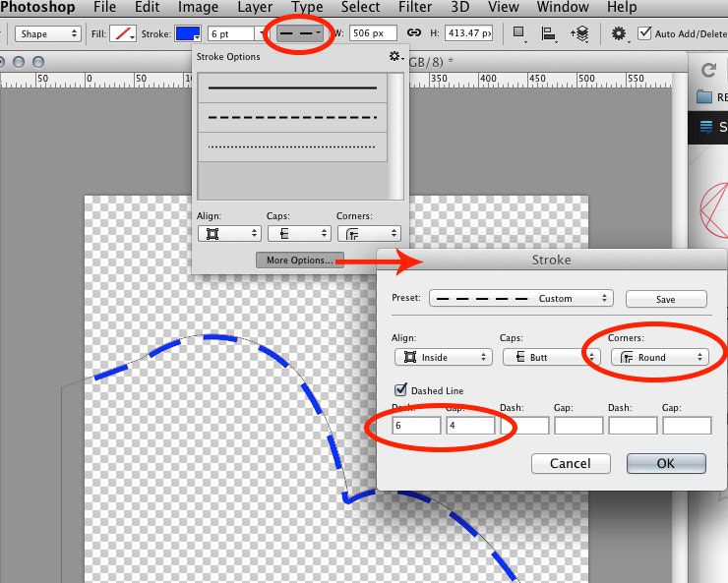
Task: Open the path alignment icon
Action: click(x=548, y=33)
